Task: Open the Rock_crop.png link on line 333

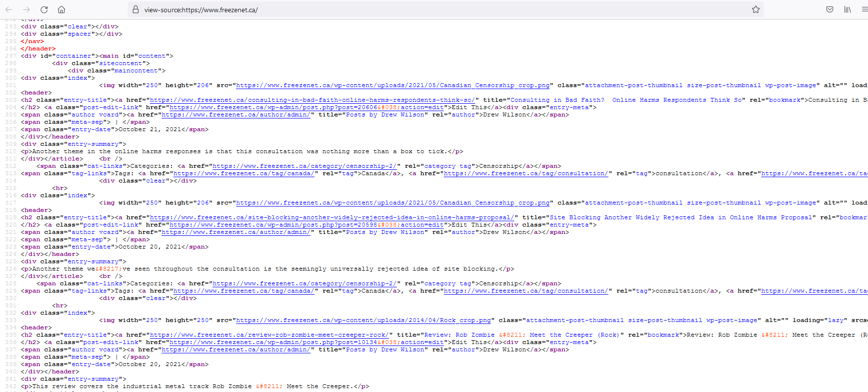Action: point(363,320)
